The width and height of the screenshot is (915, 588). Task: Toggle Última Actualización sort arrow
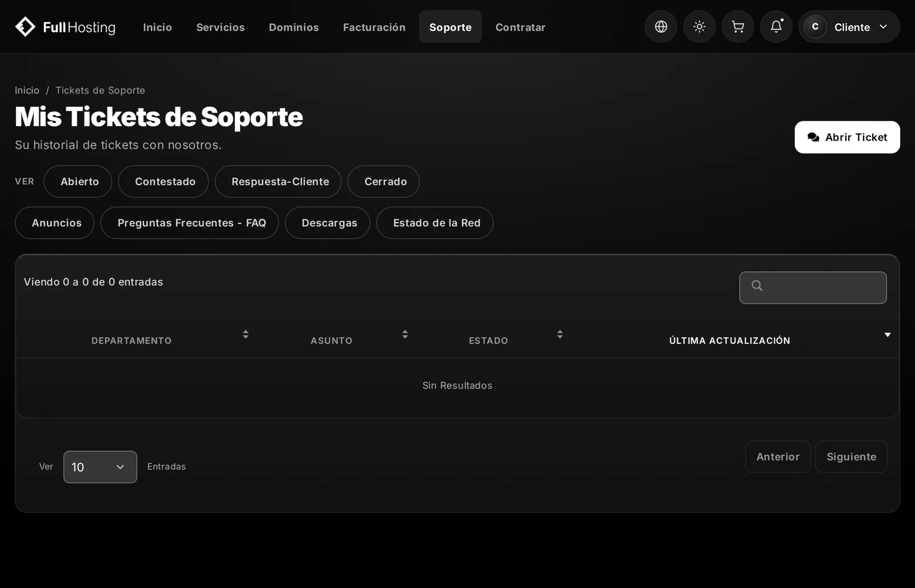click(888, 335)
